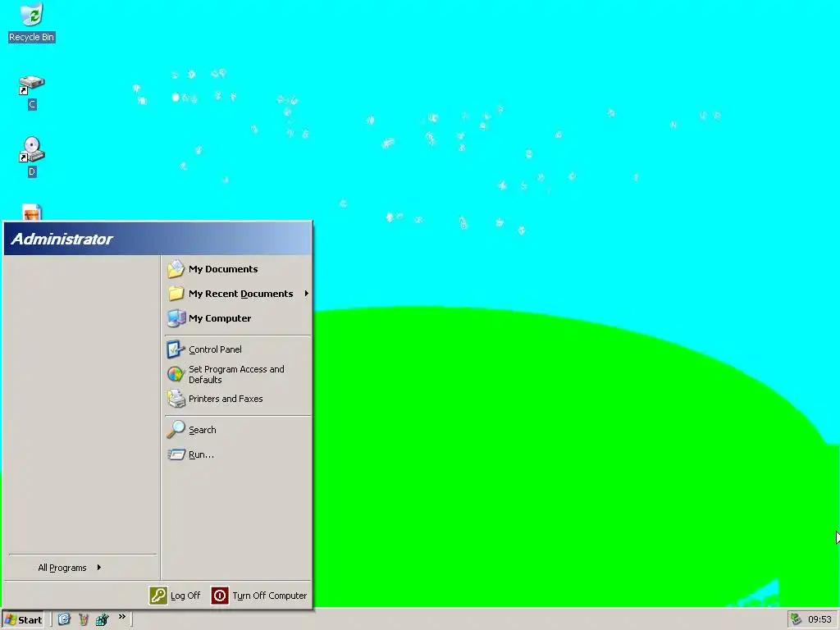Click the 09:53 taskbar clock
The width and height of the screenshot is (840, 630).
click(x=819, y=619)
